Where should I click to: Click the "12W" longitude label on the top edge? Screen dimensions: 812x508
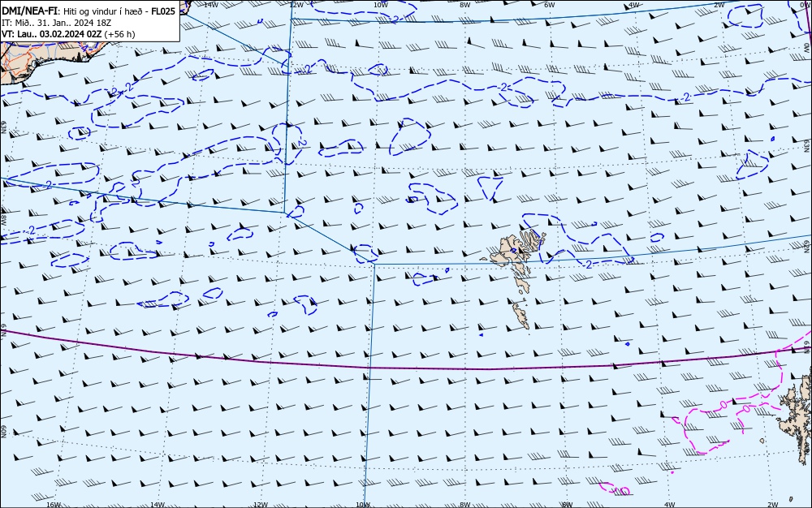click(296, 4)
